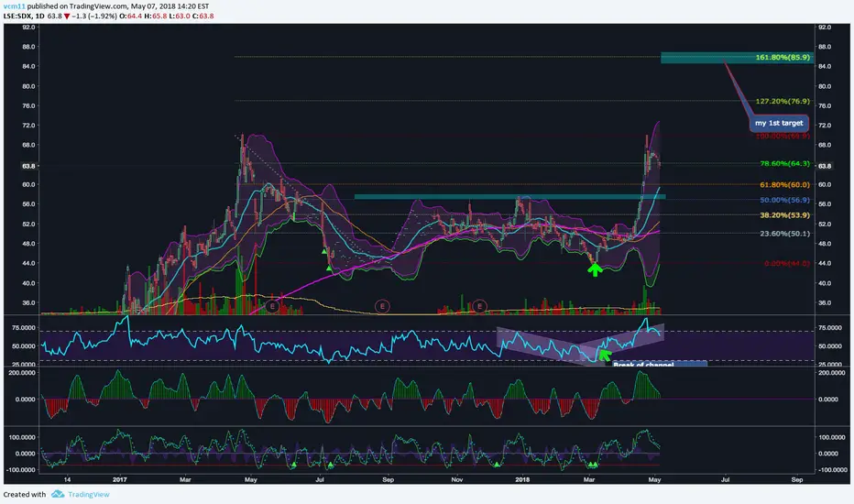Click the 127.20%(76.9) Fibonacci label
The image size is (854, 504).
pyautogui.click(x=783, y=102)
